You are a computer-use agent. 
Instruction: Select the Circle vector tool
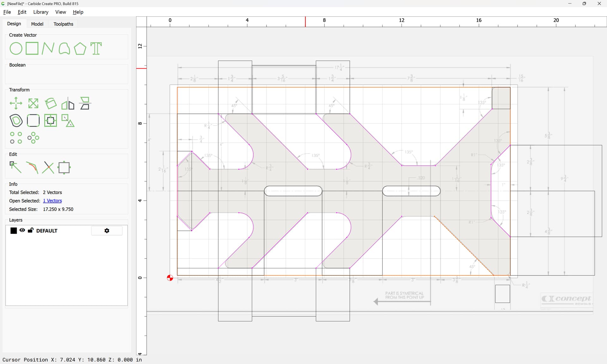[16, 49]
